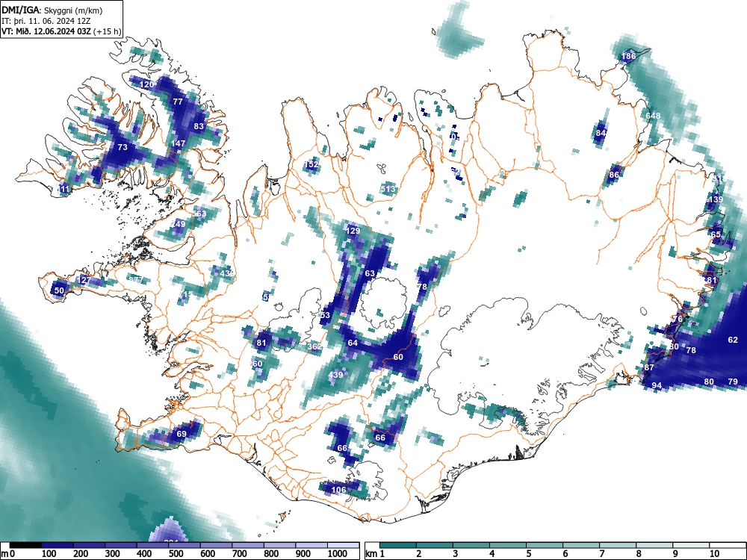The height and width of the screenshot is (560, 747).
Task: Click the initial time "IT: þri. 11. 06. 2024 12Z"
Action: 46,21
